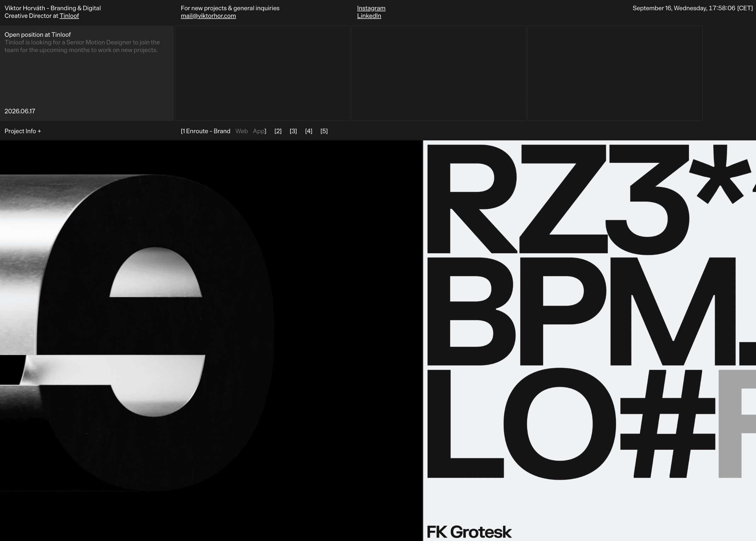The image size is (756, 541).
Task: Switch to the Web project view
Action: click(241, 131)
